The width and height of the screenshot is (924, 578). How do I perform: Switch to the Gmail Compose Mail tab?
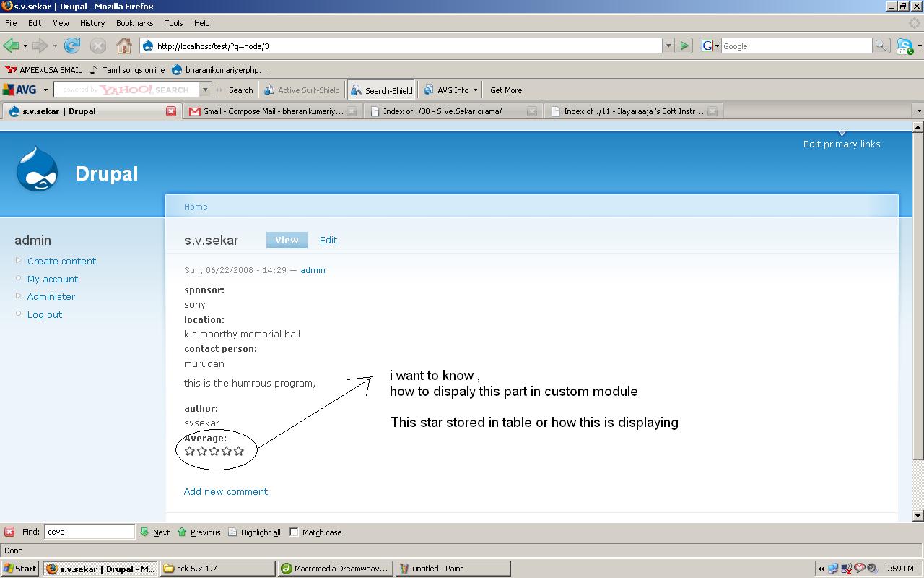267,111
